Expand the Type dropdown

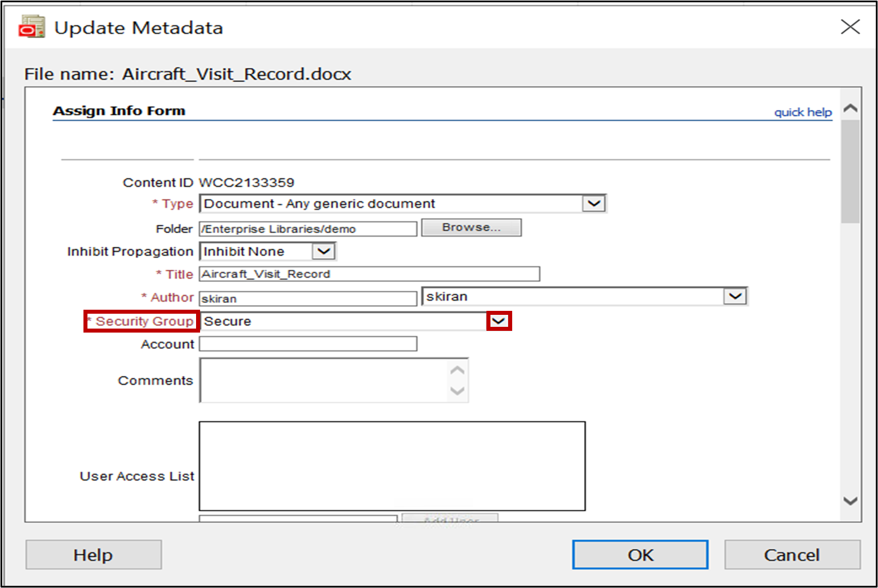594,203
